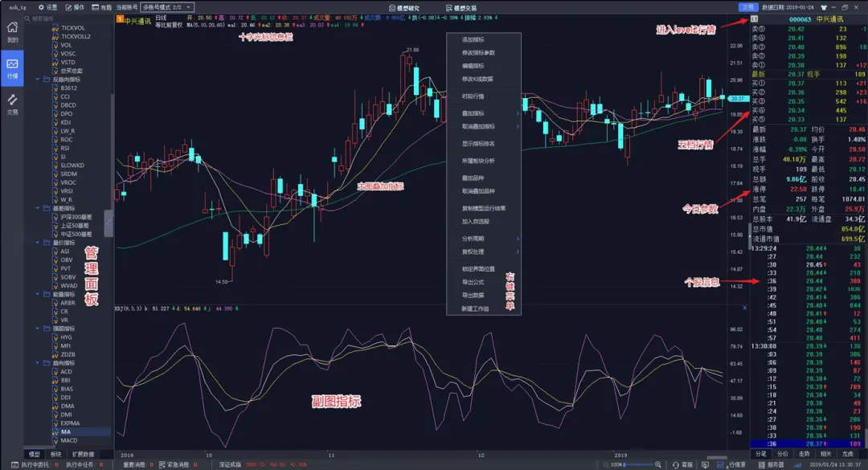Switch to 扩展数据 tab under indicator panel
Image resolution: width=868 pixels, height=470 pixels.
[x=83, y=455]
